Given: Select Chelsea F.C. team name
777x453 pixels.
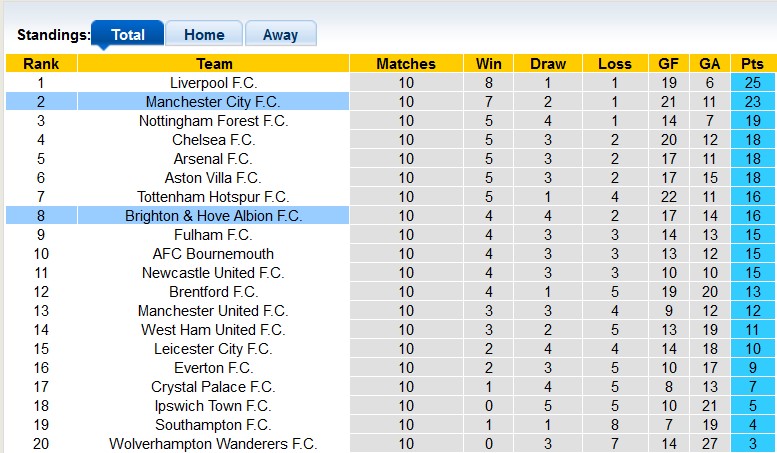Looking at the screenshot, I should [x=213, y=139].
